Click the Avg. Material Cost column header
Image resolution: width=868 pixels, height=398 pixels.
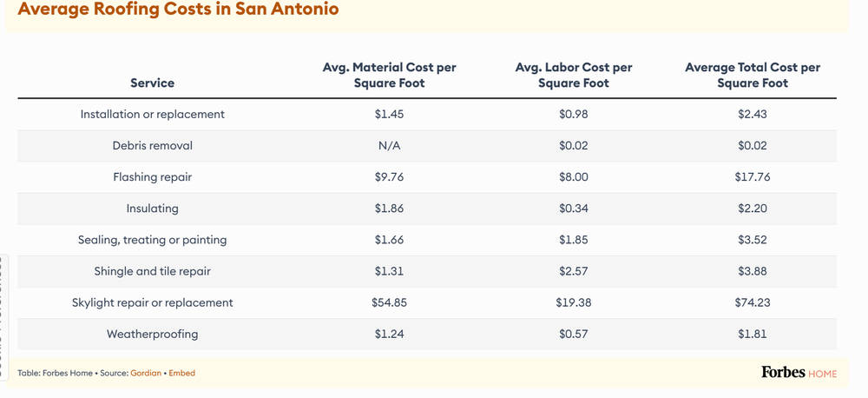pyautogui.click(x=390, y=75)
